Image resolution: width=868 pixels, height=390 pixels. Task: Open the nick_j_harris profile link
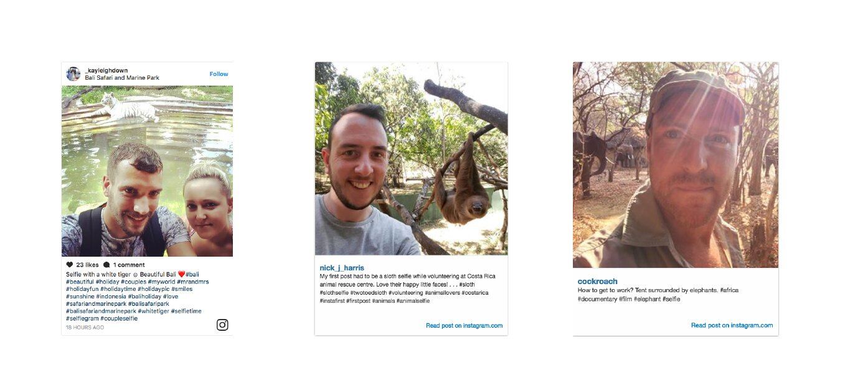point(342,268)
